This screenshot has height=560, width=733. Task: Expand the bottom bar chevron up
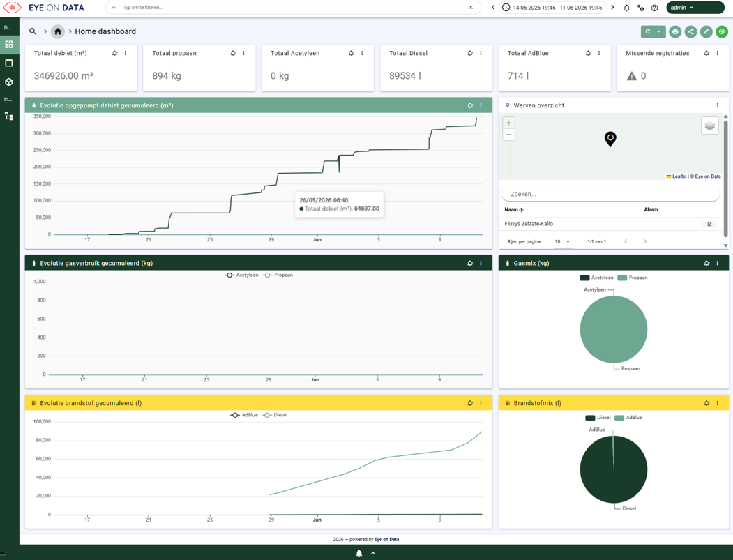click(x=373, y=553)
